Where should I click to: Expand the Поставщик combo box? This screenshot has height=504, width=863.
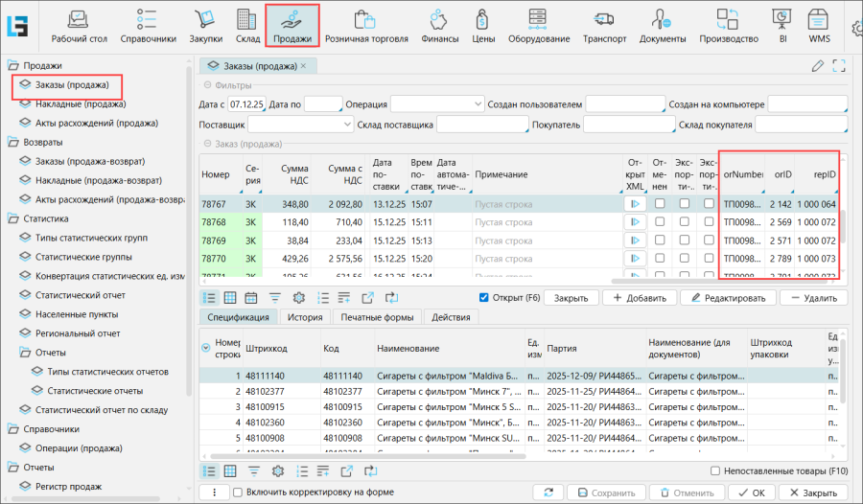pyautogui.click(x=345, y=125)
